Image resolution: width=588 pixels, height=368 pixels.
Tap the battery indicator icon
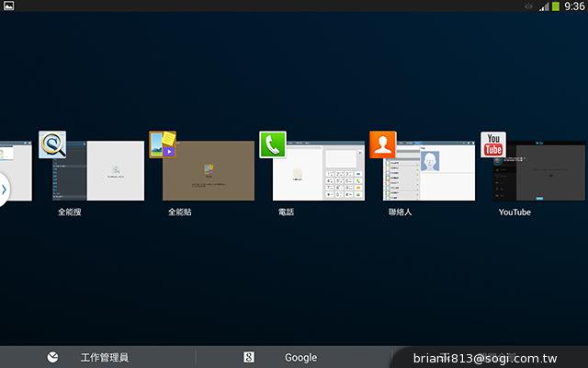(x=556, y=6)
